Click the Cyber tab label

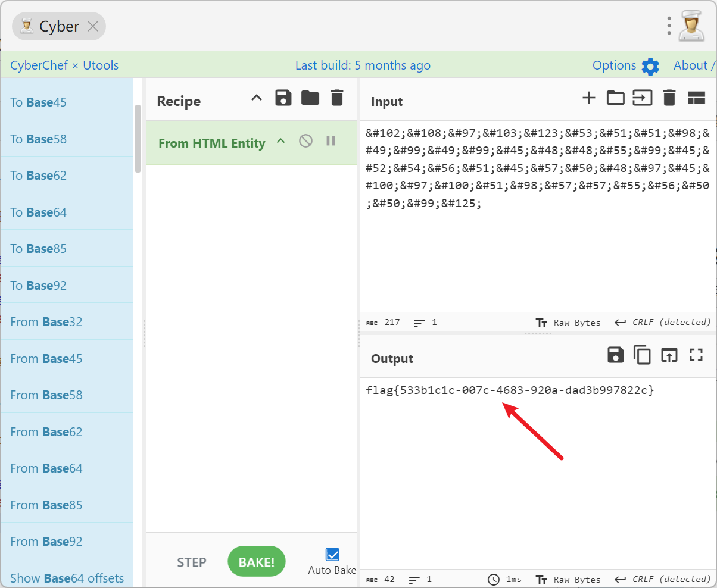pos(59,26)
